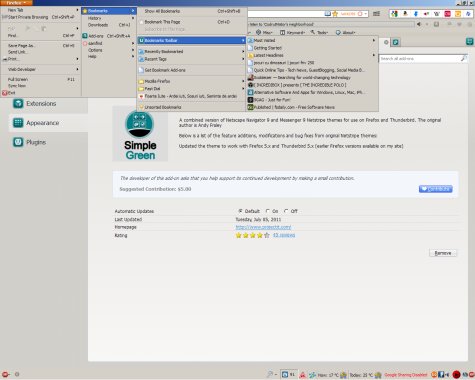Screen dimensions: 475x380
Task: Expand the Mozilla Firefox bookmark folder
Action: pos(192,81)
